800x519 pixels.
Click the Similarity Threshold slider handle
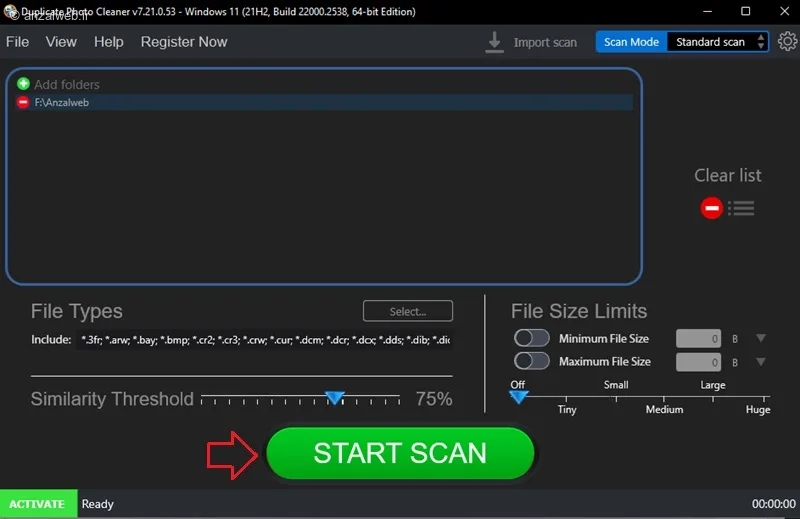click(x=335, y=398)
